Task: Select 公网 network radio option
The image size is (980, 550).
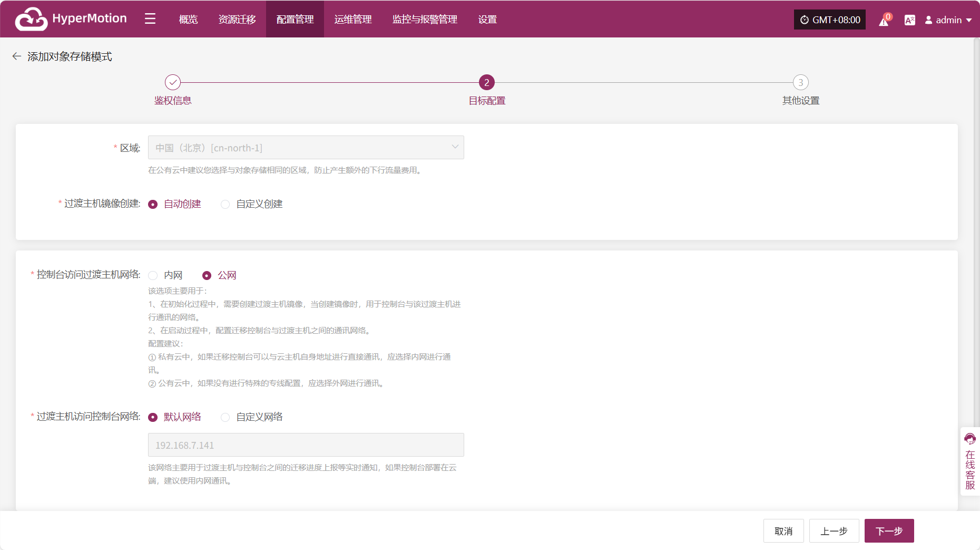Action: (220, 275)
